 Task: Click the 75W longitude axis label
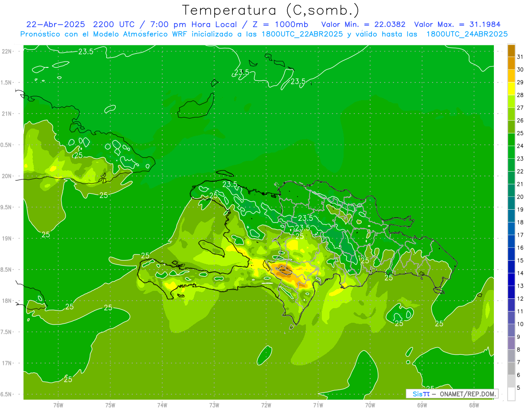click(x=110, y=405)
